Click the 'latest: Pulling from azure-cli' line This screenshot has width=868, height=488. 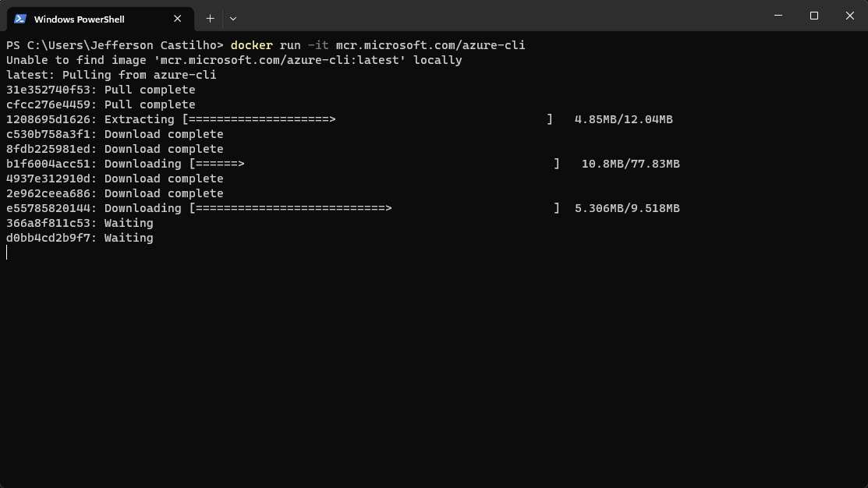pos(111,74)
